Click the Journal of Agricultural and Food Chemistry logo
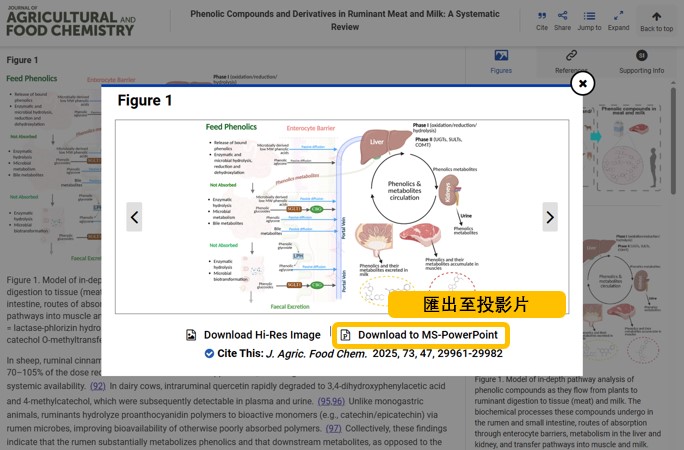The width and height of the screenshot is (684, 450). click(70, 22)
